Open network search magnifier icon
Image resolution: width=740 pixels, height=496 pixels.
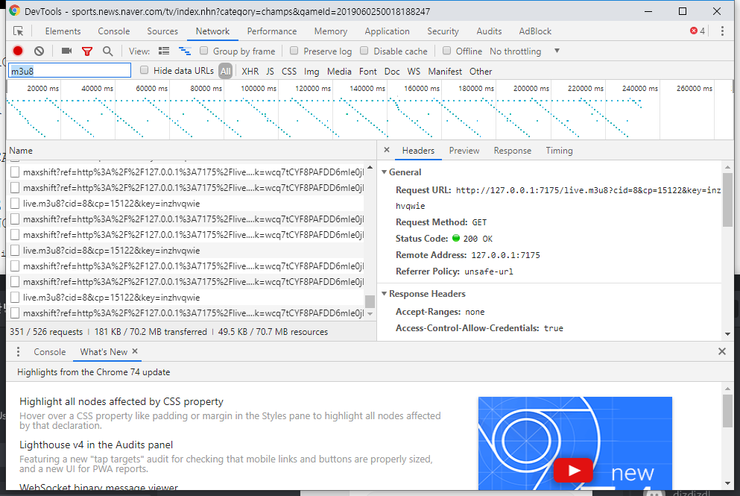(x=108, y=51)
